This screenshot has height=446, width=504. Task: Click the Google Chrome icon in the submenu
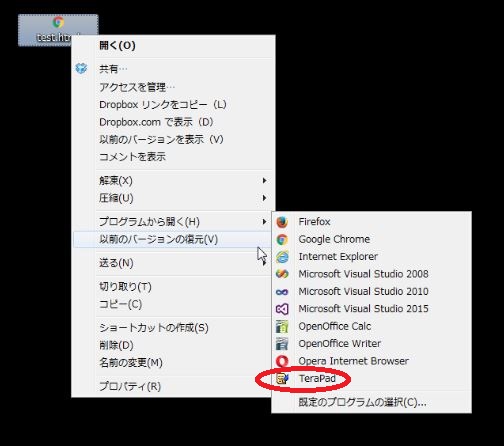point(282,239)
